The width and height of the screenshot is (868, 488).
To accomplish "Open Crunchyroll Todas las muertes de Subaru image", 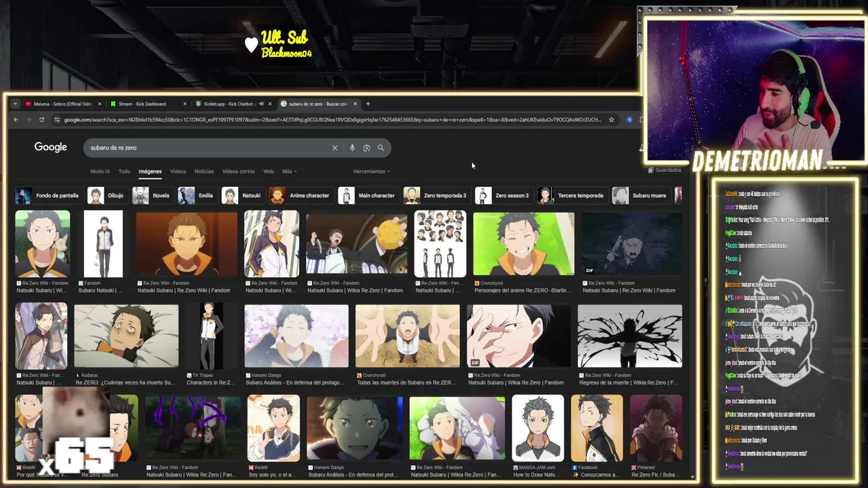I will pyautogui.click(x=408, y=336).
